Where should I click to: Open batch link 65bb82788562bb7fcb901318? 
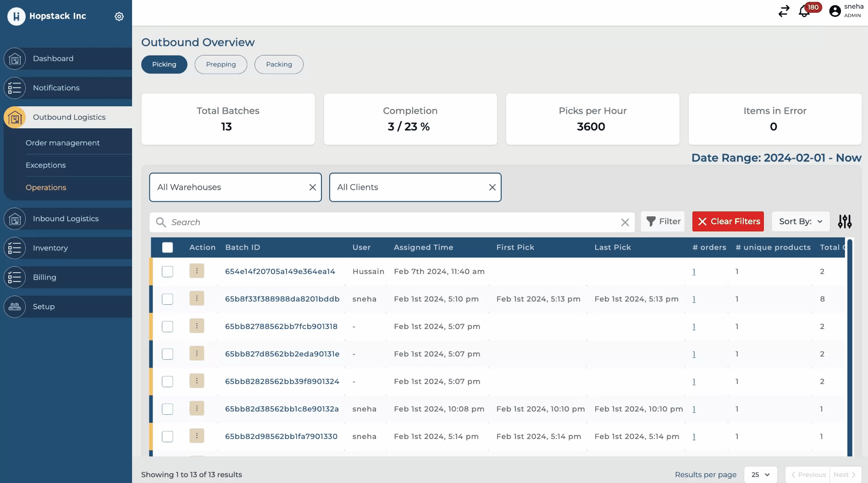point(281,327)
